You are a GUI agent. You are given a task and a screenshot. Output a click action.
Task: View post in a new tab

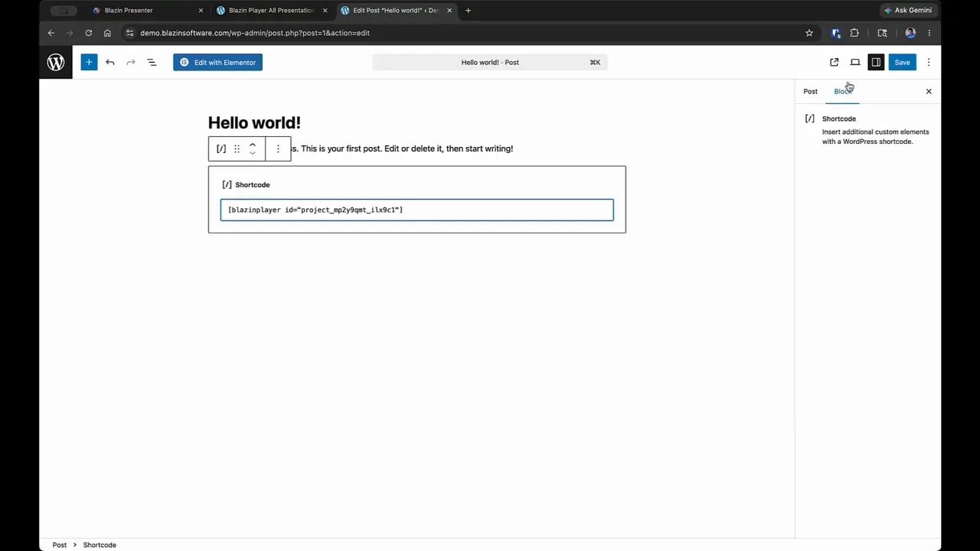835,62
